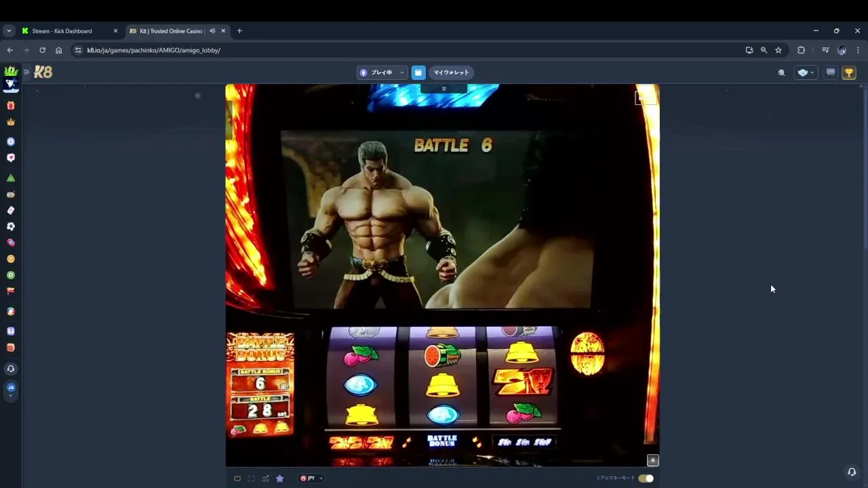Screen dimensions: 868x488
Task: Switch game to theater mode
Action: [237, 479]
